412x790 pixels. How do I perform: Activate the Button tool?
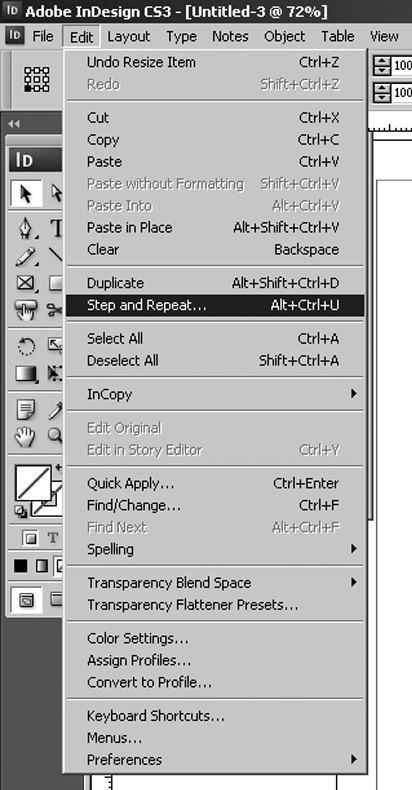[x=26, y=310]
